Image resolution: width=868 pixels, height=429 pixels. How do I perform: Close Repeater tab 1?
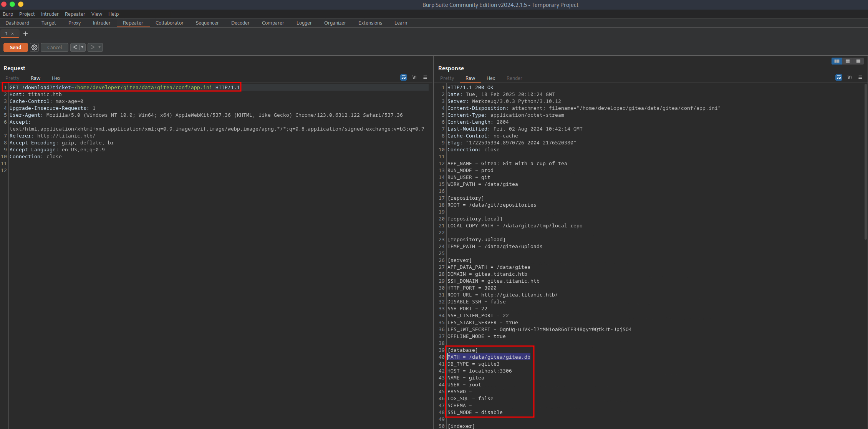point(12,34)
